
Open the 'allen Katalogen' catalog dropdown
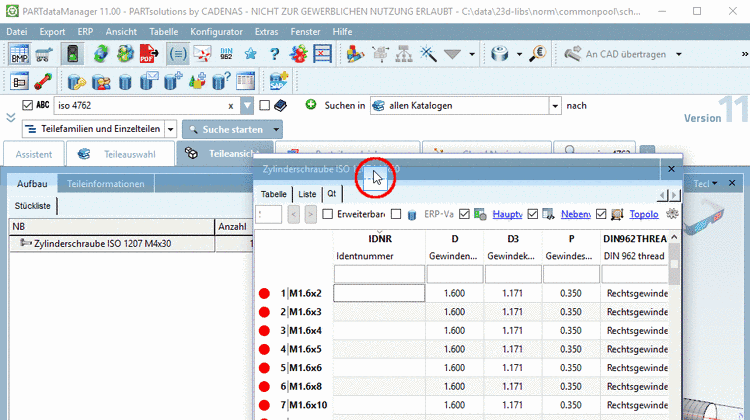tap(554, 105)
